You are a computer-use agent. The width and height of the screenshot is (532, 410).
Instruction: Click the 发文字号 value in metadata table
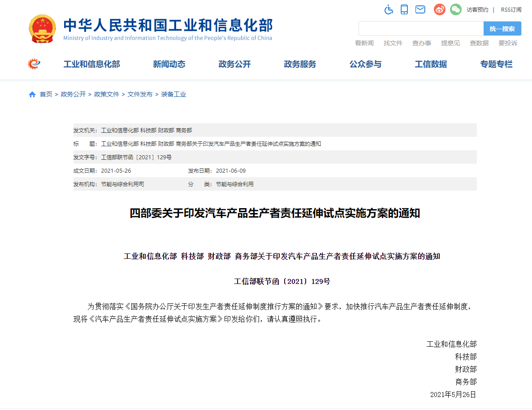(x=136, y=157)
